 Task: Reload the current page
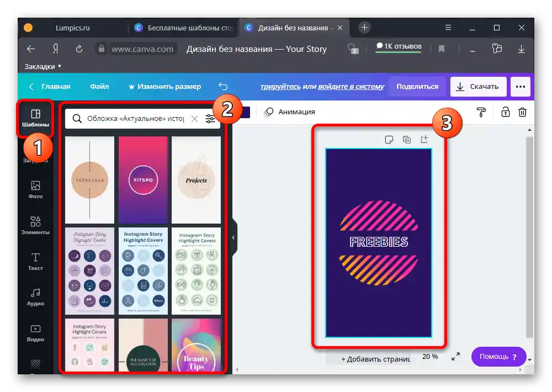click(x=79, y=49)
